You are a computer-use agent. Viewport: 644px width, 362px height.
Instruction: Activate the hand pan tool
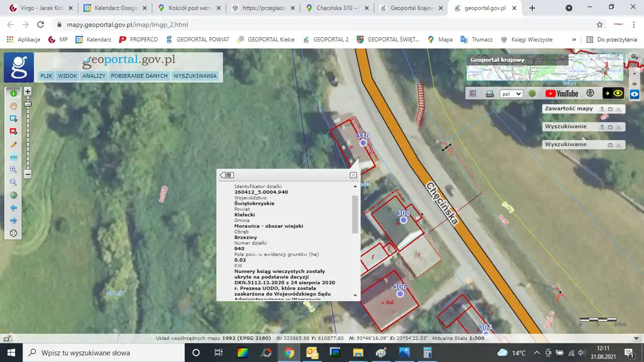pos(14,106)
